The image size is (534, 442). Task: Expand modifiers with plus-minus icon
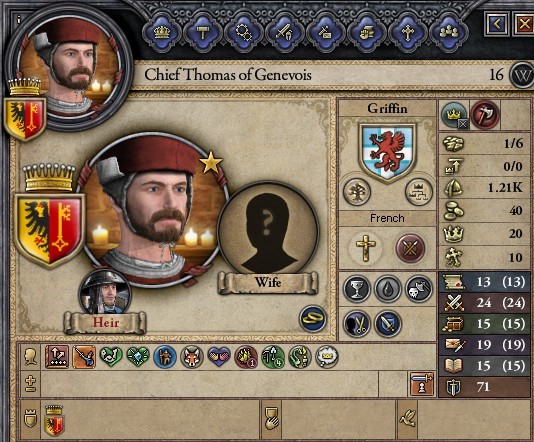[x=30, y=384]
